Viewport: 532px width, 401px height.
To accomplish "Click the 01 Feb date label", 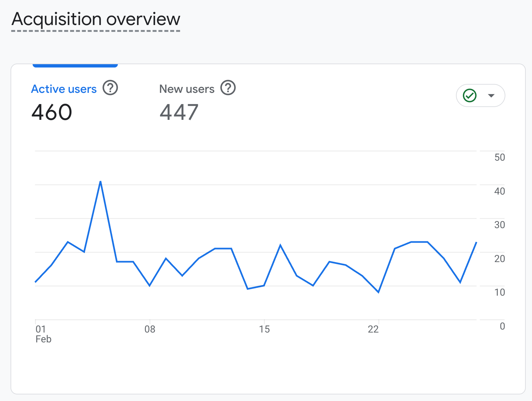I will [x=43, y=334].
